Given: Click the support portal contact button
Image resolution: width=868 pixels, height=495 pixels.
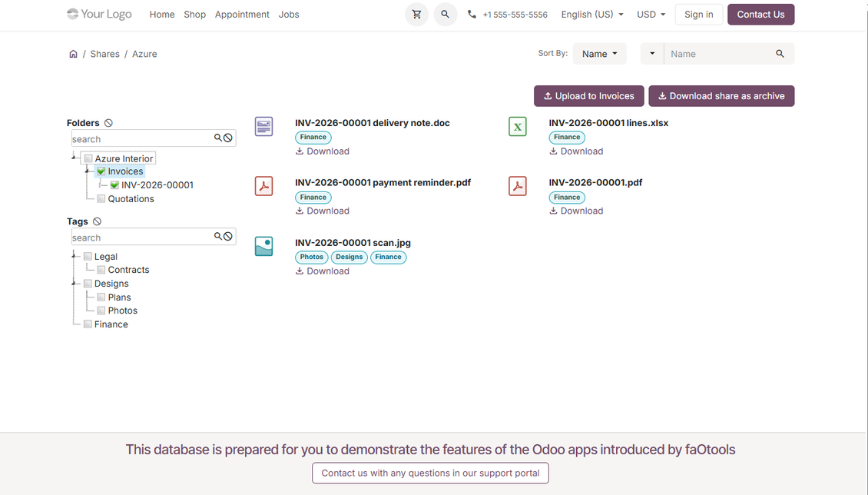Looking at the screenshot, I should [430, 473].
